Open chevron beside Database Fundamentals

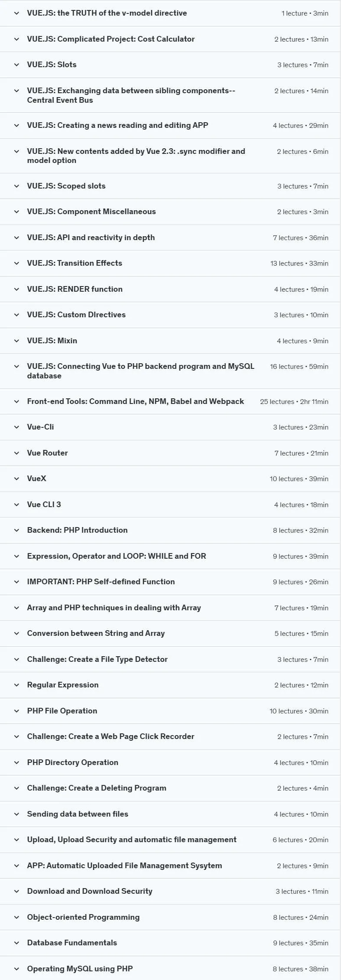tap(16, 943)
